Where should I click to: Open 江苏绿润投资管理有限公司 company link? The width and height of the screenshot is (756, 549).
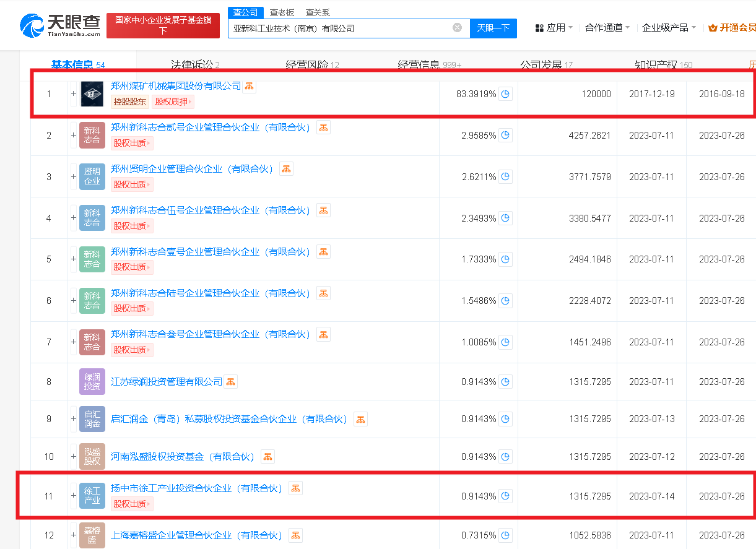pos(166,382)
